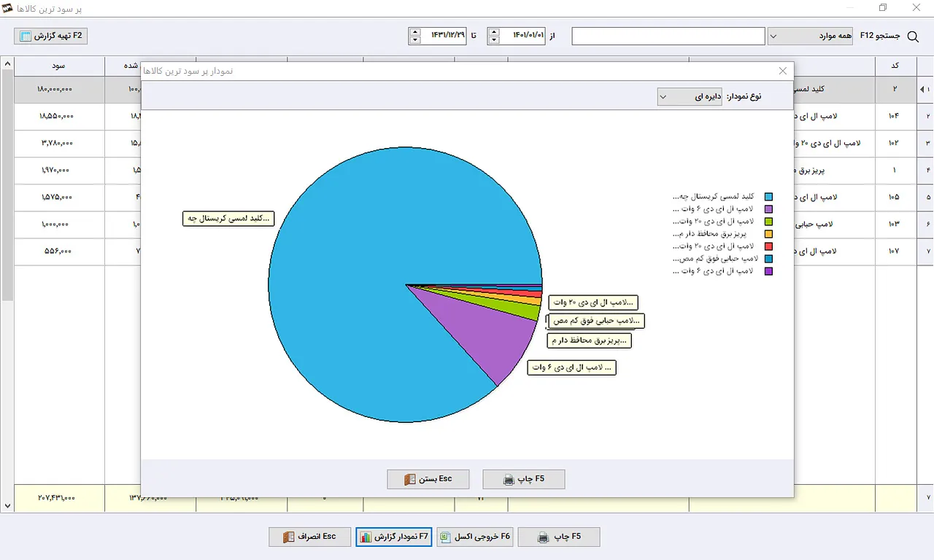
Task: Increase the از start date stepper
Action: [494, 31]
